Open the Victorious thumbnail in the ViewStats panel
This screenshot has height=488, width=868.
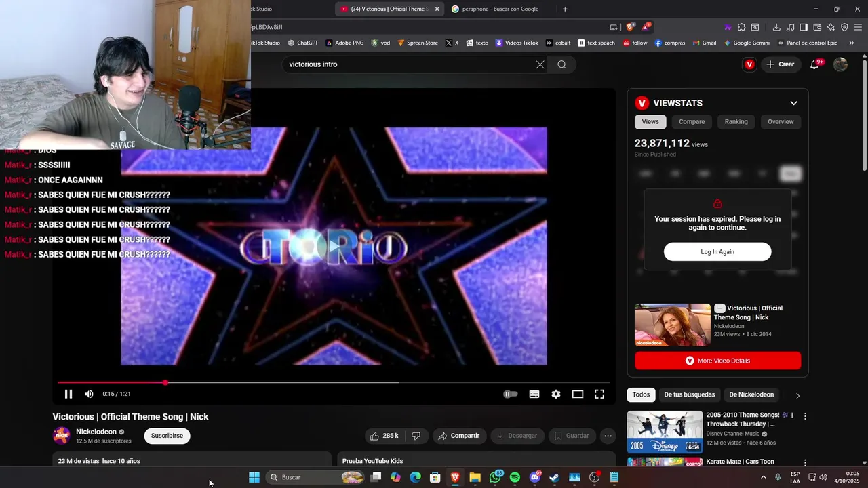(x=672, y=325)
